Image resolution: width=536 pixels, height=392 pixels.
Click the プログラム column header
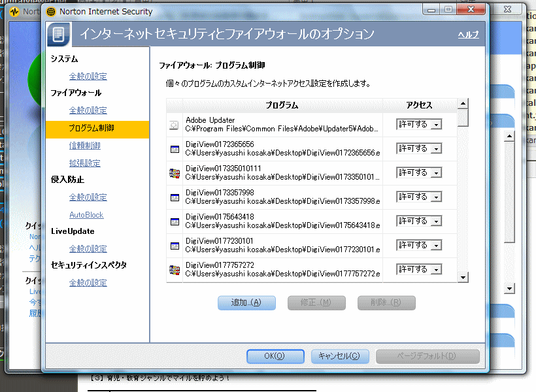[282, 105]
